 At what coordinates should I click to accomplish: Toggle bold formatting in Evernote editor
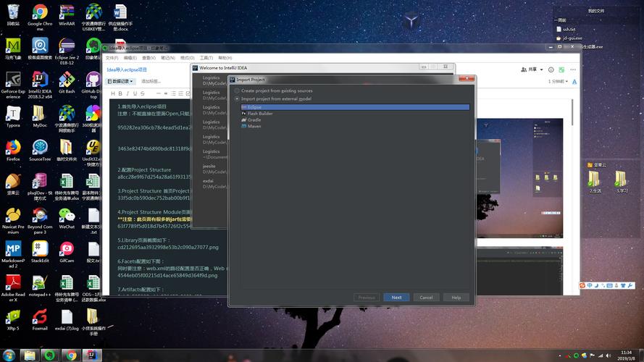tap(120, 93)
